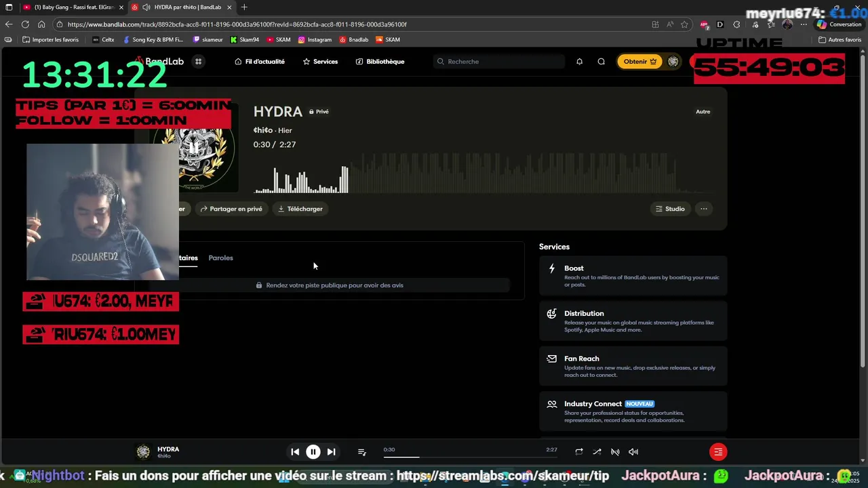Go back in the browser

[x=9, y=24]
